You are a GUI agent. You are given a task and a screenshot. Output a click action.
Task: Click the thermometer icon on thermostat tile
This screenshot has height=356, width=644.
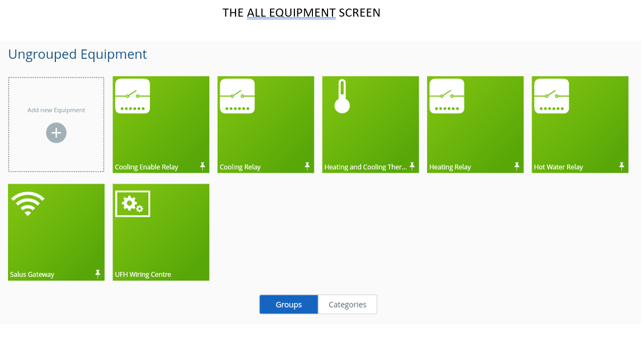(x=342, y=96)
